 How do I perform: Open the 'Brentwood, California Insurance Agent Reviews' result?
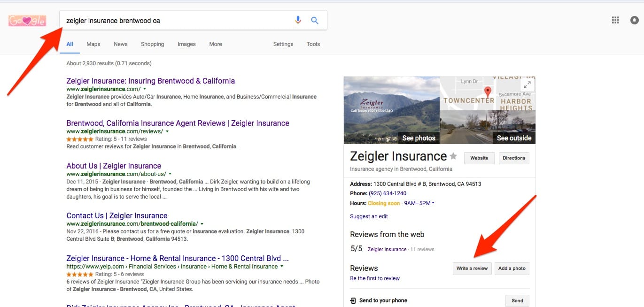[x=178, y=123]
